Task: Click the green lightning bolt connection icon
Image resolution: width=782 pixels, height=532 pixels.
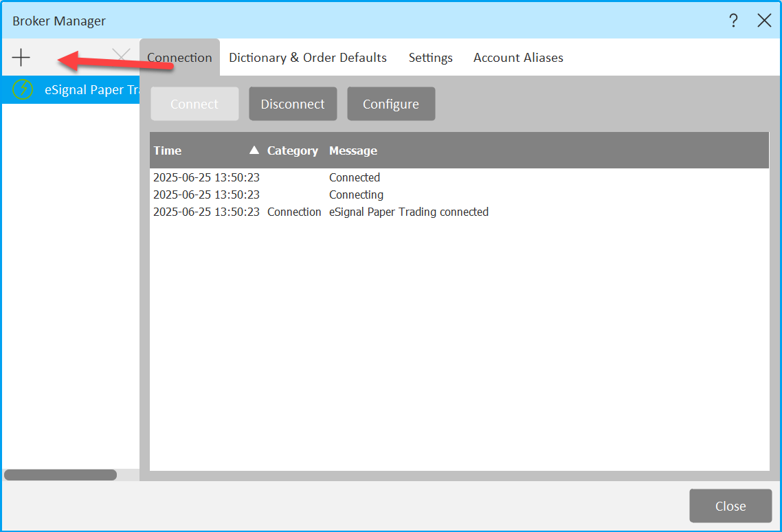Action: [23, 89]
